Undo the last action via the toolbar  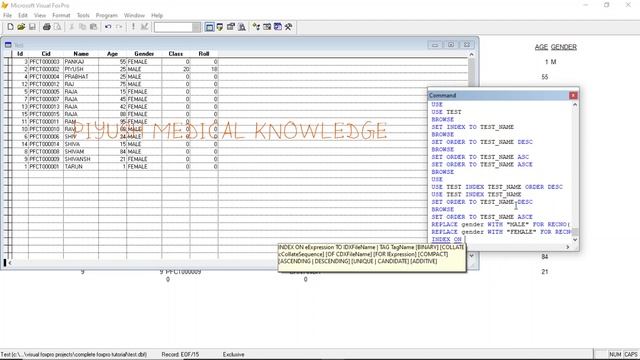coord(108,27)
